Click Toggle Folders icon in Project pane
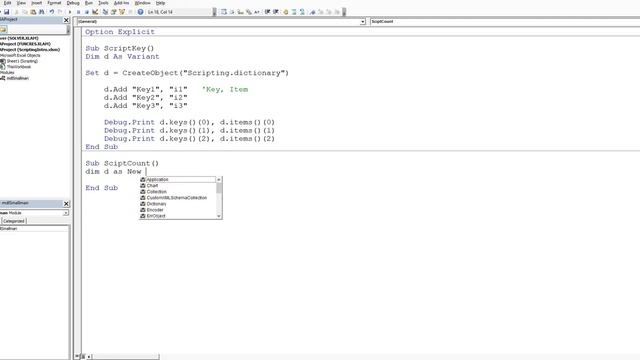The width and height of the screenshot is (640, 360). click(3, 29)
